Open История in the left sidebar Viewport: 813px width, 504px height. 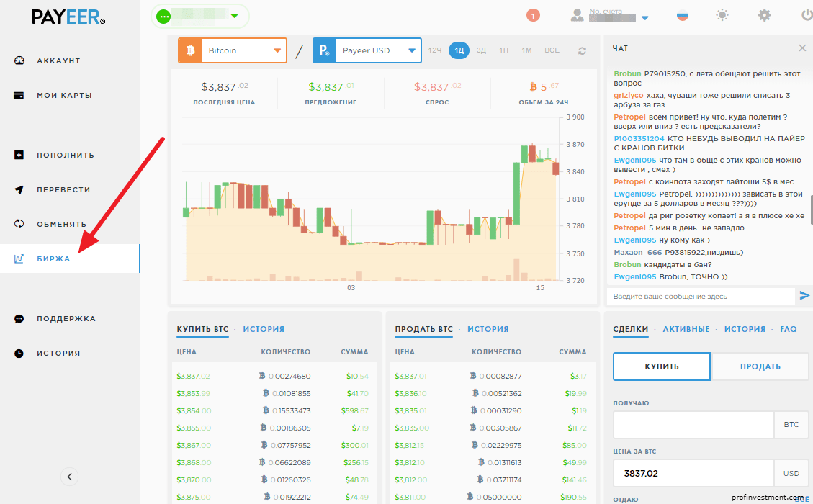pyautogui.click(x=58, y=353)
